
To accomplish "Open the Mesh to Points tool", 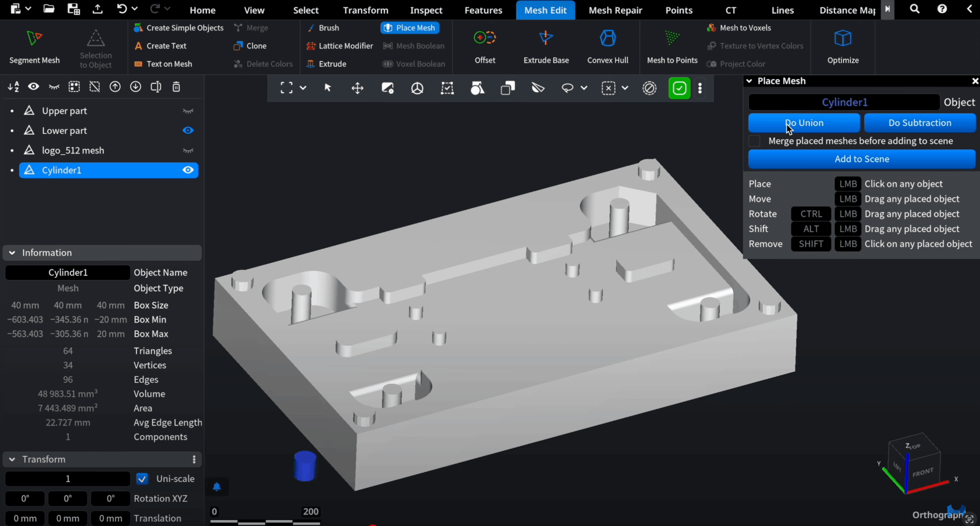I will [672, 38].
